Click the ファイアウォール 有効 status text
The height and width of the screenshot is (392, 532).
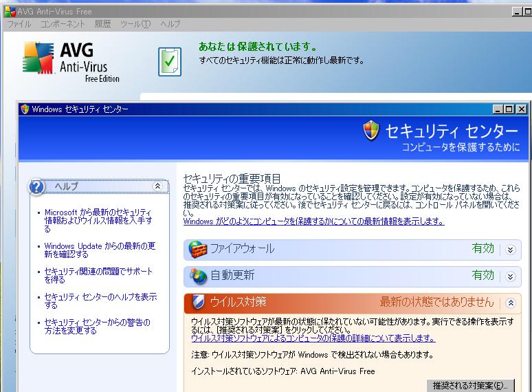pyautogui.click(x=483, y=248)
